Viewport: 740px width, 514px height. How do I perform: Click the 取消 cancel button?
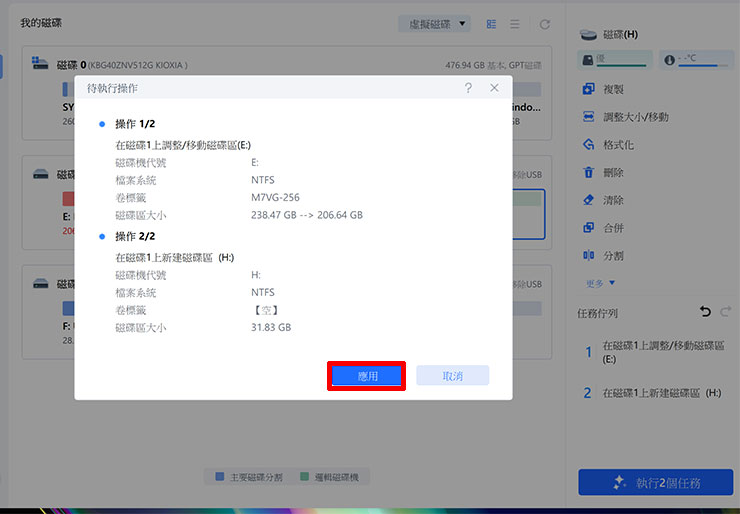(x=452, y=376)
